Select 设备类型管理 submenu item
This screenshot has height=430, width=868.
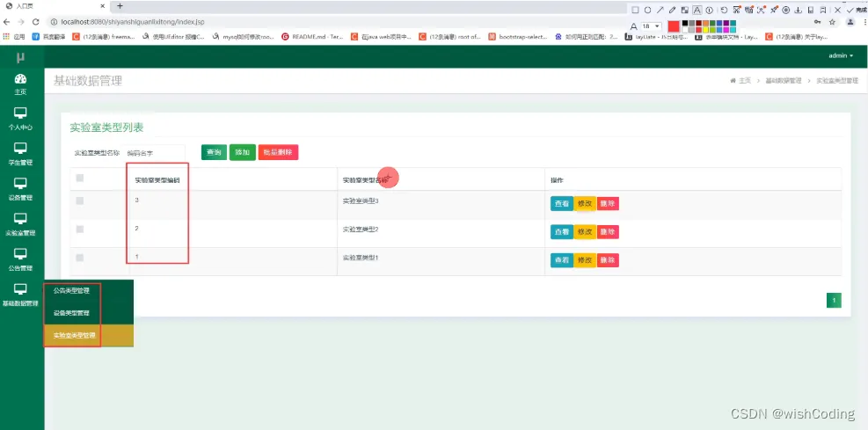point(71,313)
